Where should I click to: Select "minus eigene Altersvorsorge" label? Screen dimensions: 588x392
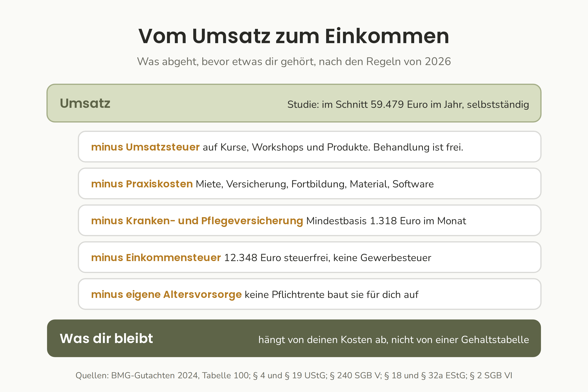[166, 295]
